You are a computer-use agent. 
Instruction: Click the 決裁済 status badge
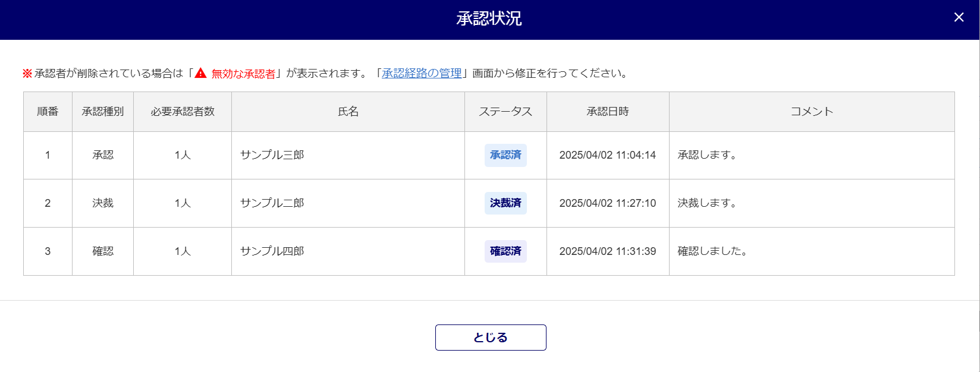pyautogui.click(x=505, y=203)
